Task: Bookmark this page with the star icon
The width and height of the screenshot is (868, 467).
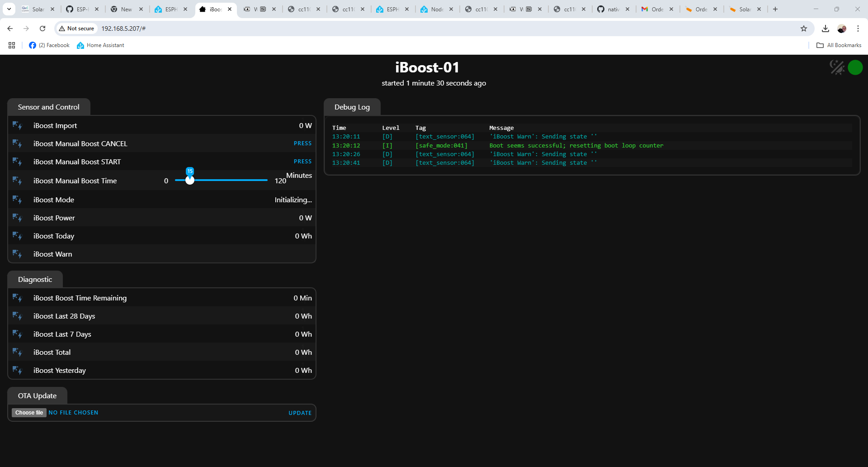Action: click(804, 29)
